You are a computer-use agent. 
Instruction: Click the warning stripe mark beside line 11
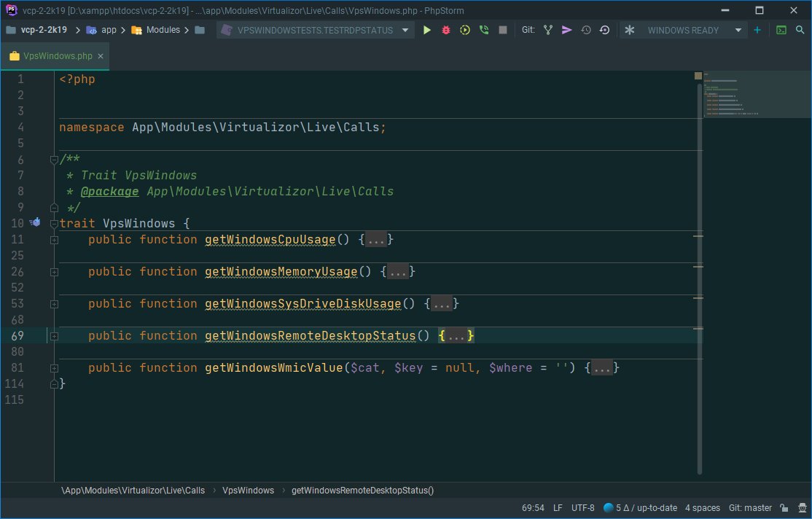[x=698, y=236]
